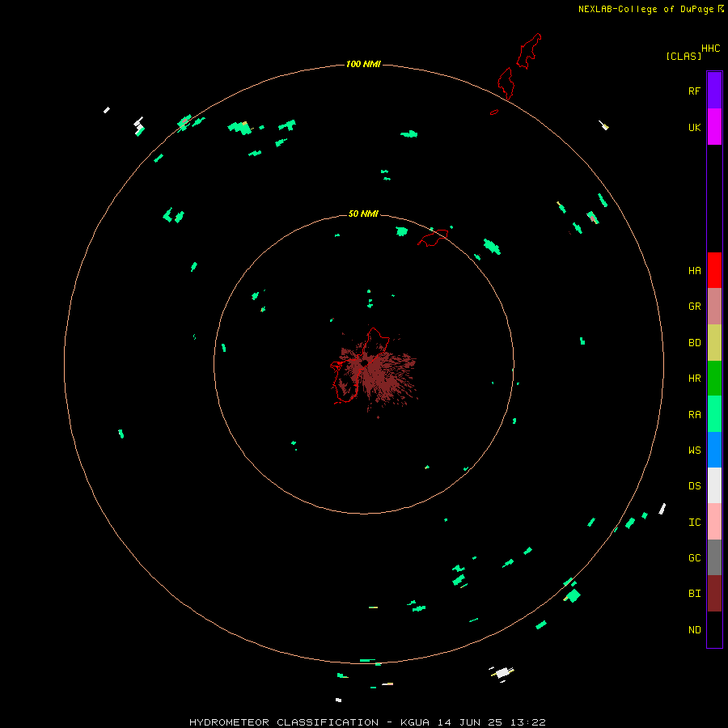Click the ND legend label
The image size is (728, 728).
[694, 630]
